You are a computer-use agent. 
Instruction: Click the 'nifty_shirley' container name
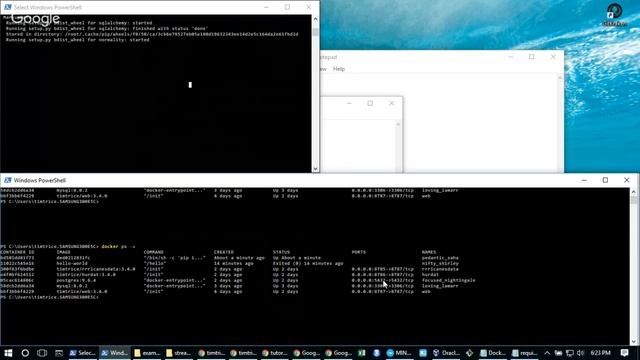coord(440,264)
